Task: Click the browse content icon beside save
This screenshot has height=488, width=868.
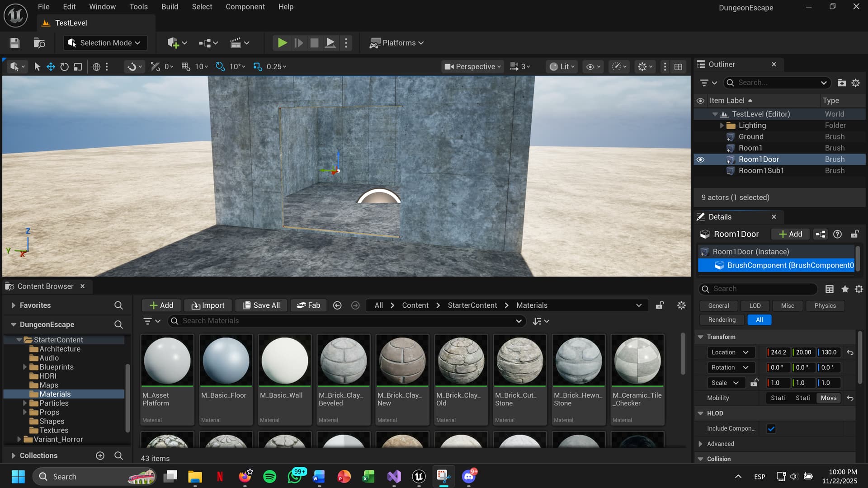Action: pos(39,43)
